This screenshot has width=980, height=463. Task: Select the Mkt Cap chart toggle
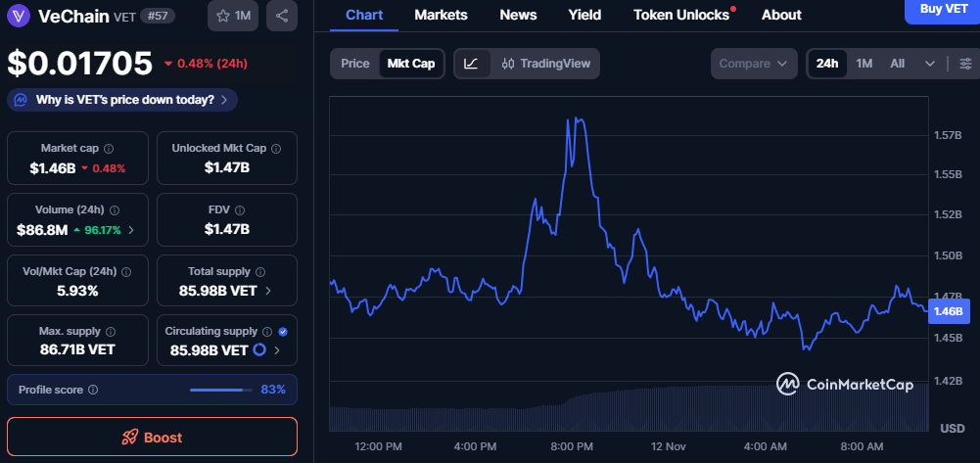point(411,64)
